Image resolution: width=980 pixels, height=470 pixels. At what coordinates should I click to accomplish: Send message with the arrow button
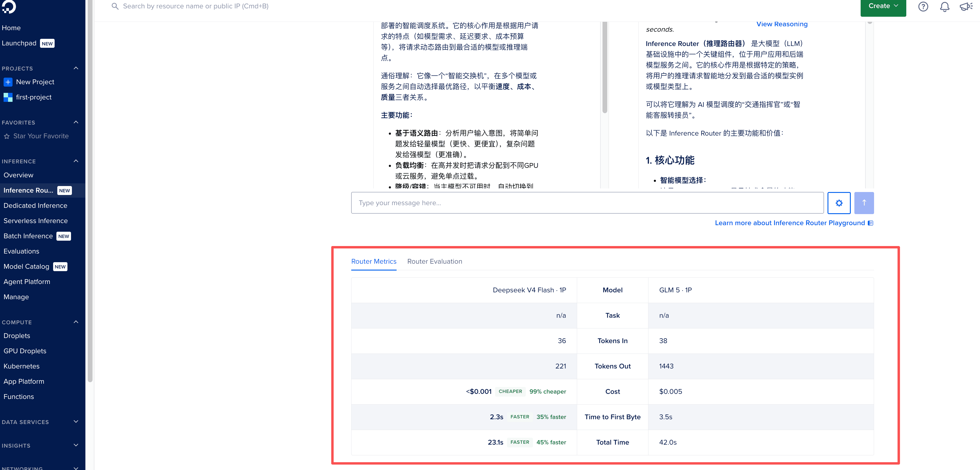point(864,203)
